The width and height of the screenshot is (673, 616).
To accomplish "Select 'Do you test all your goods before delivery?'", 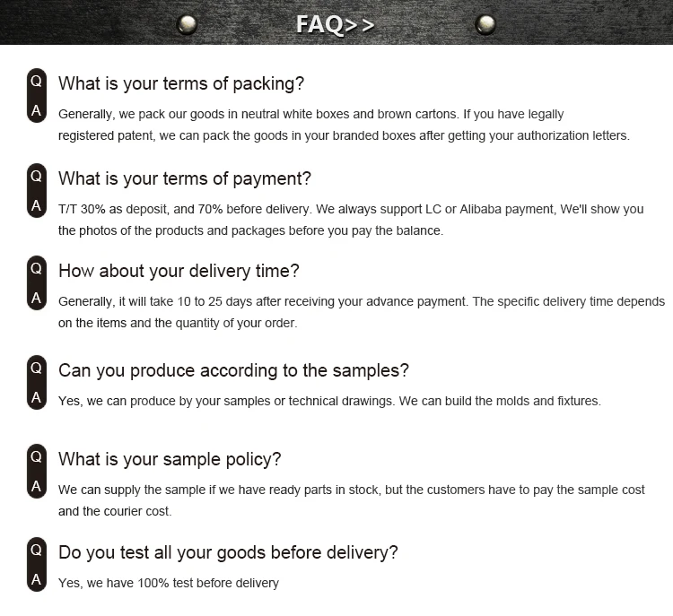I will [x=228, y=552].
